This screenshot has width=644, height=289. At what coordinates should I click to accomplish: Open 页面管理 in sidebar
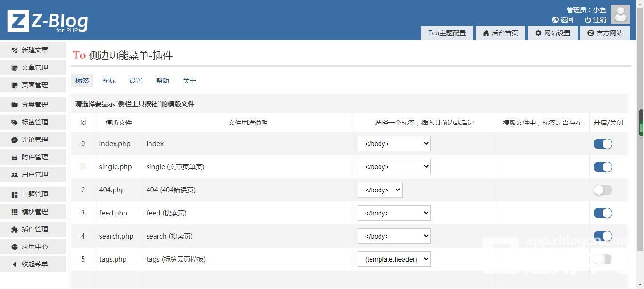pos(33,85)
